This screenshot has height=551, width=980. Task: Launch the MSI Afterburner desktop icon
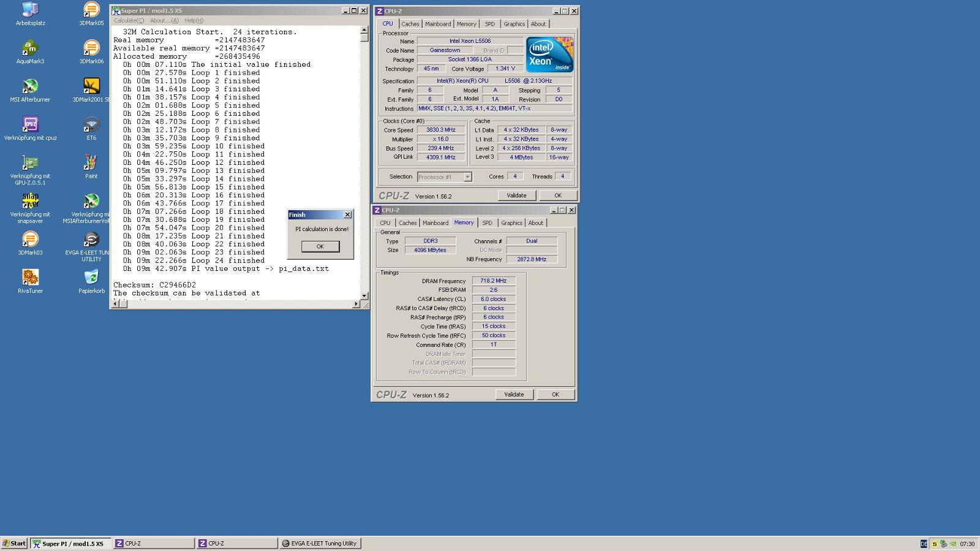pyautogui.click(x=30, y=86)
